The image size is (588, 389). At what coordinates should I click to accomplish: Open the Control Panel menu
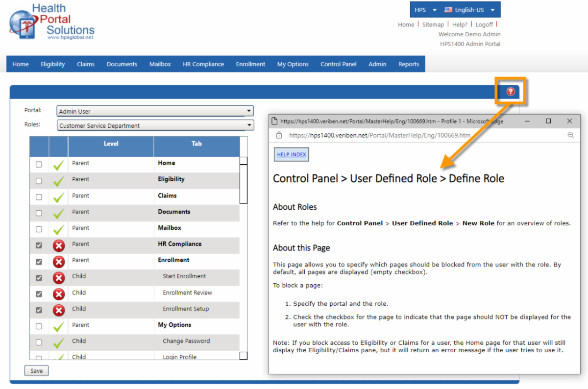339,64
